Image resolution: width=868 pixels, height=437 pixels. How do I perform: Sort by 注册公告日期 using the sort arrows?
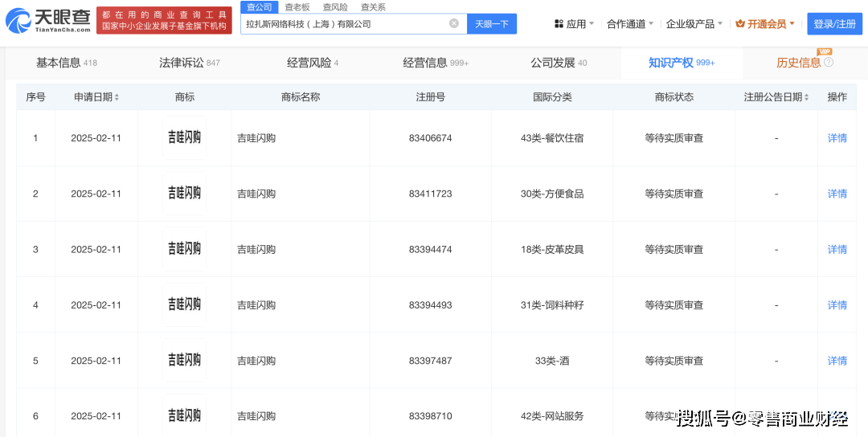(x=807, y=97)
